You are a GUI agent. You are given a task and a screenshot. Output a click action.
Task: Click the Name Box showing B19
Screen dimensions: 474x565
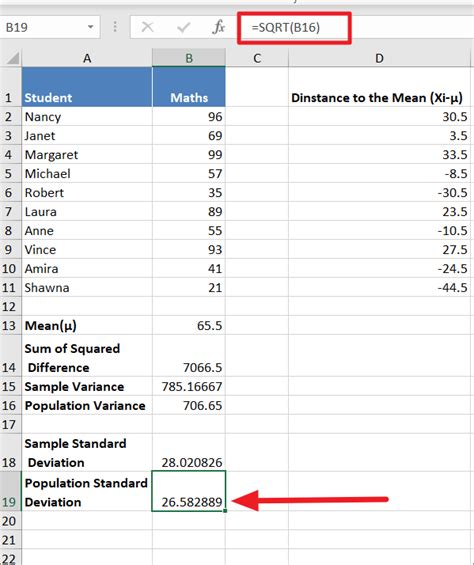click(x=50, y=27)
